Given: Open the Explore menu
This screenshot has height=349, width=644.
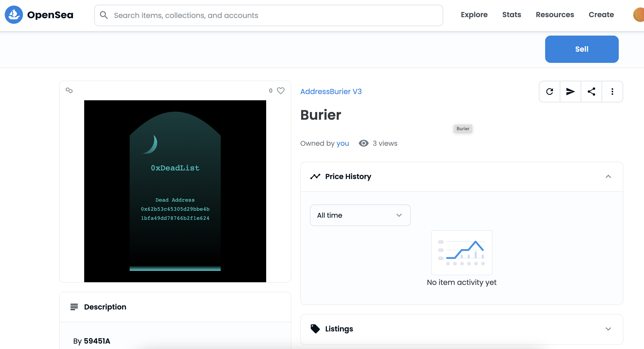Looking at the screenshot, I should pos(474,15).
